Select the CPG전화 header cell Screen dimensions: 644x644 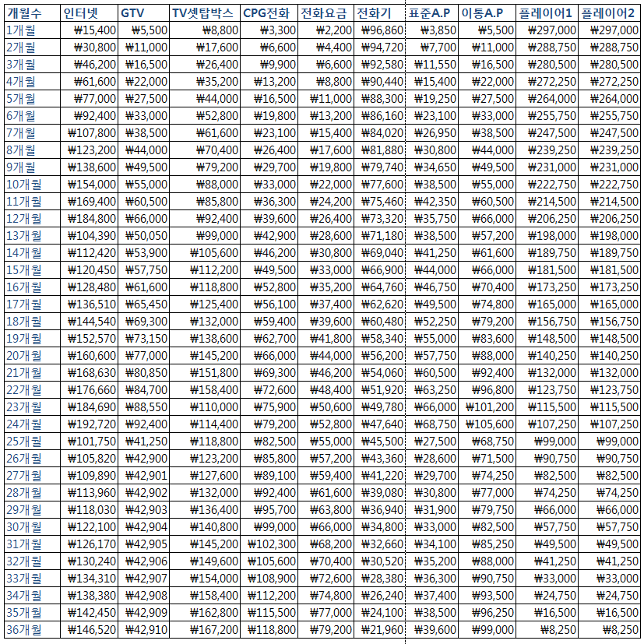[269, 13]
